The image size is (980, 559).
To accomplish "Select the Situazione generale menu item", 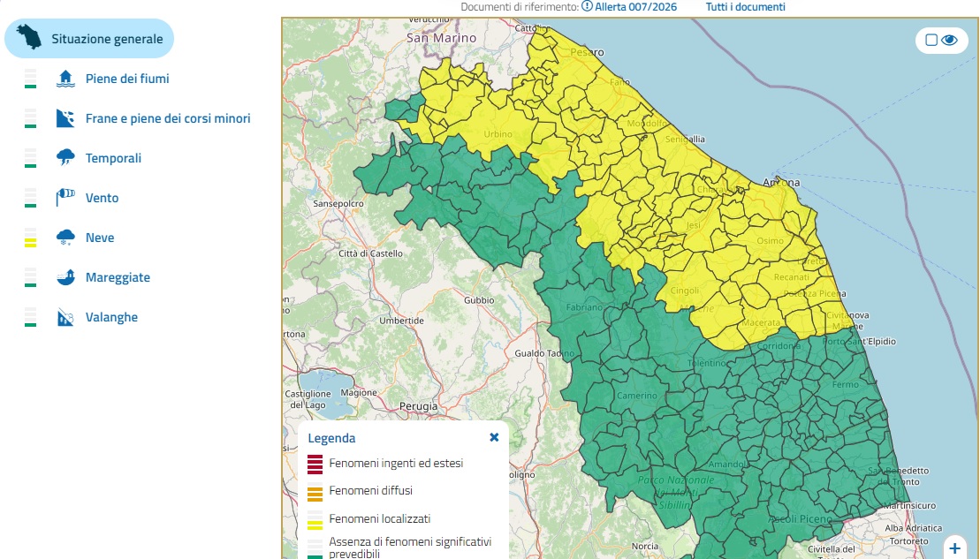I will pyautogui.click(x=107, y=39).
